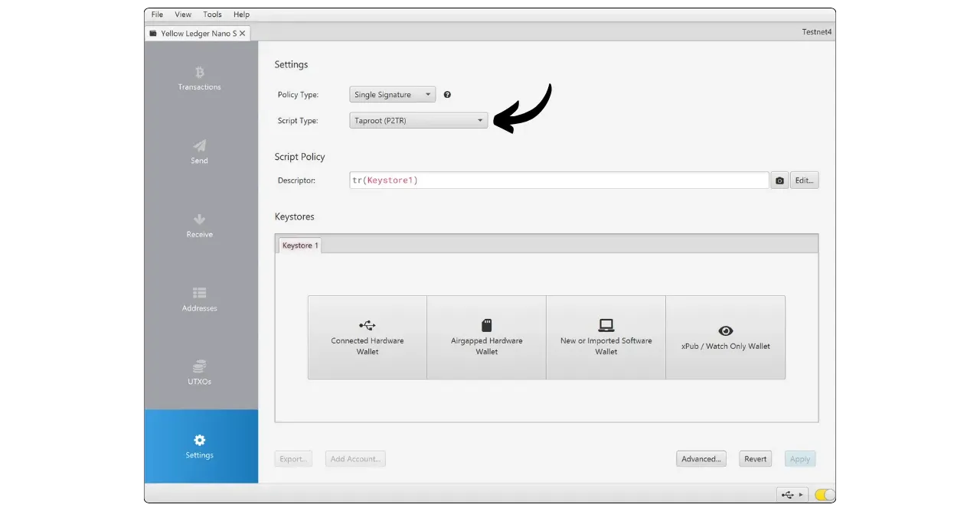Select Airgapped Hardware Wallet option
This screenshot has width=980, height=511.
point(486,337)
